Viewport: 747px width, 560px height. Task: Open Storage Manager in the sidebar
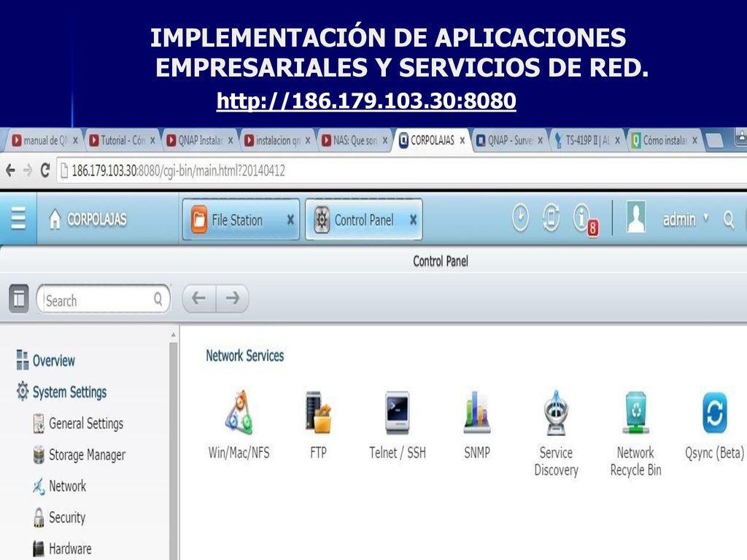click(x=80, y=455)
